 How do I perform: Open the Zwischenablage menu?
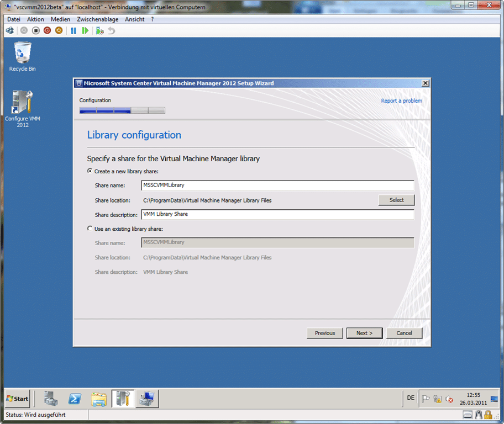(97, 19)
